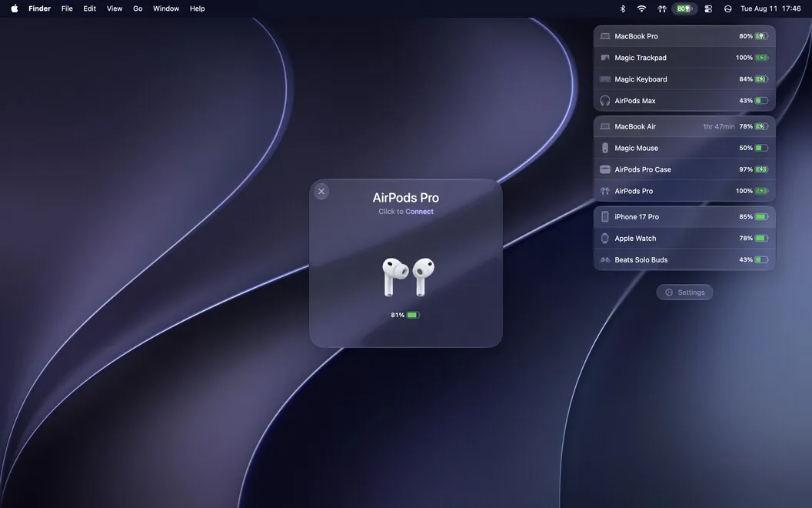Click iPhone 17 Pro 85% battery indicator
This screenshot has width=812, height=508.
click(x=761, y=217)
